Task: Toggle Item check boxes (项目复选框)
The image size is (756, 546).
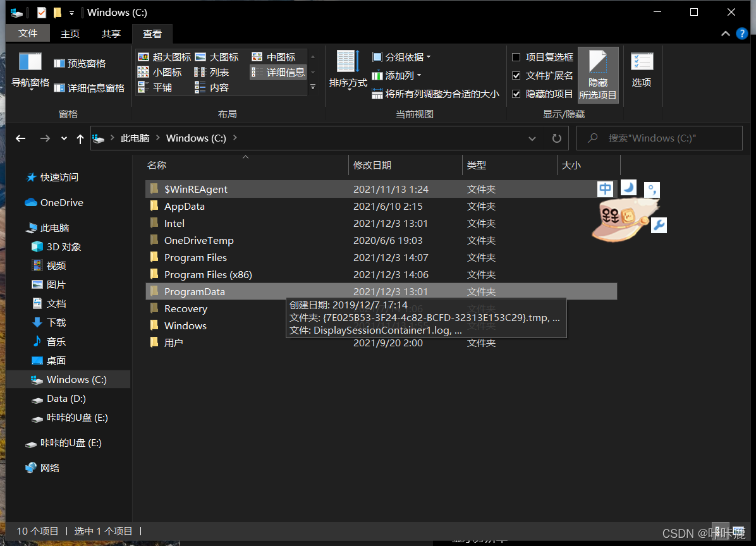Action: coord(542,58)
